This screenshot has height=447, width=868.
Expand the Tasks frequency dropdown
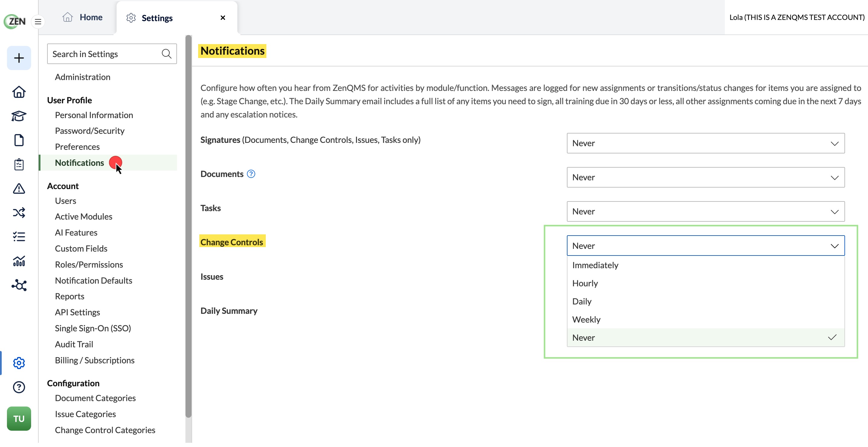706,211
